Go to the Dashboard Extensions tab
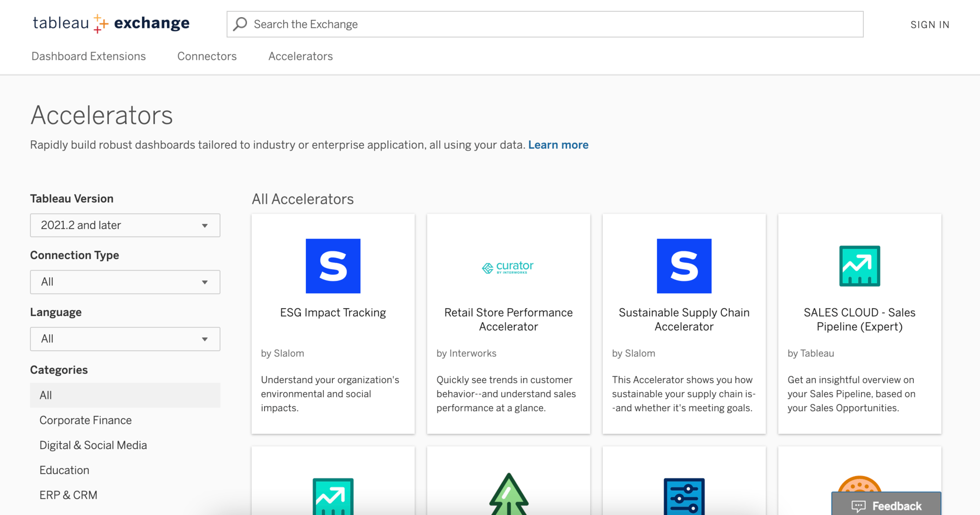This screenshot has height=515, width=980. coord(89,56)
